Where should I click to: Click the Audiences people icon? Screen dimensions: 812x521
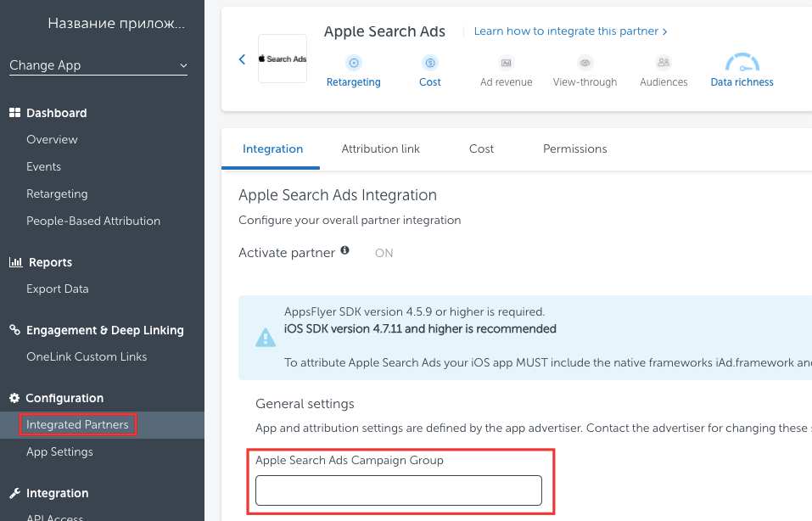[x=664, y=63]
